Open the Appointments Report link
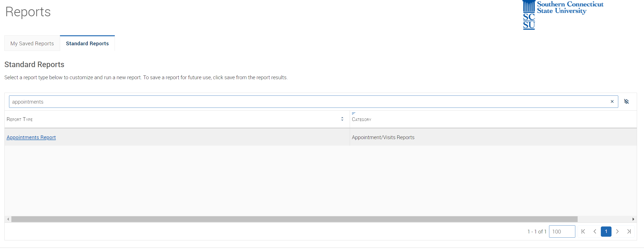 tap(31, 137)
